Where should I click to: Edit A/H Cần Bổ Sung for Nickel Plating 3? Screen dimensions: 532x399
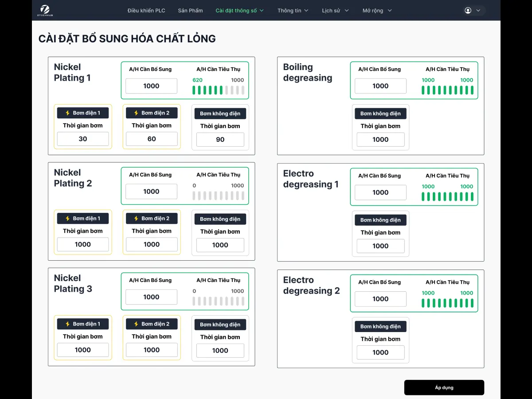coord(151,297)
